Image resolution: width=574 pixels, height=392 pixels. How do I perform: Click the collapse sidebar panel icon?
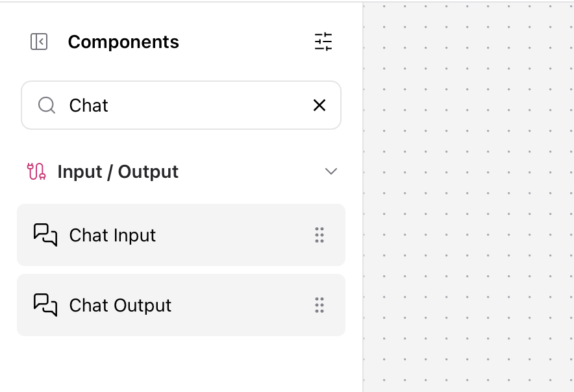39,42
